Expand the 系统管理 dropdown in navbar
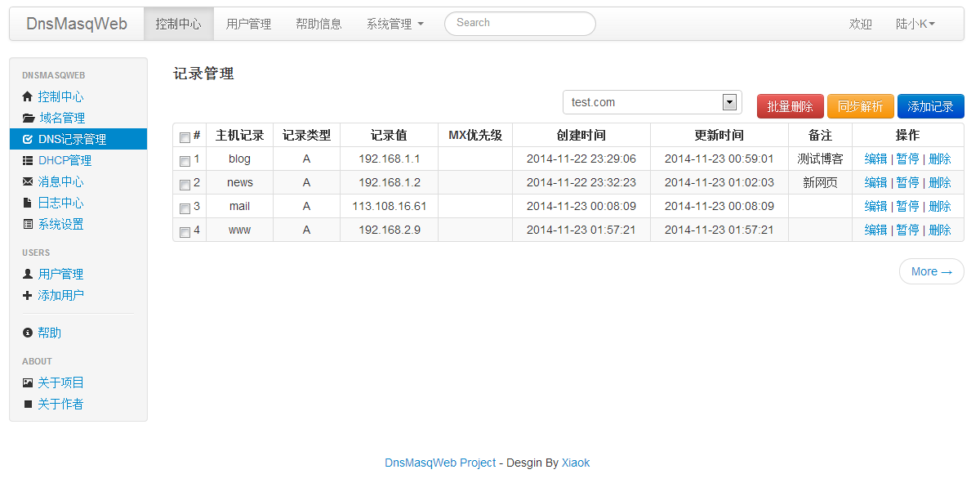The image size is (980, 483). (395, 24)
